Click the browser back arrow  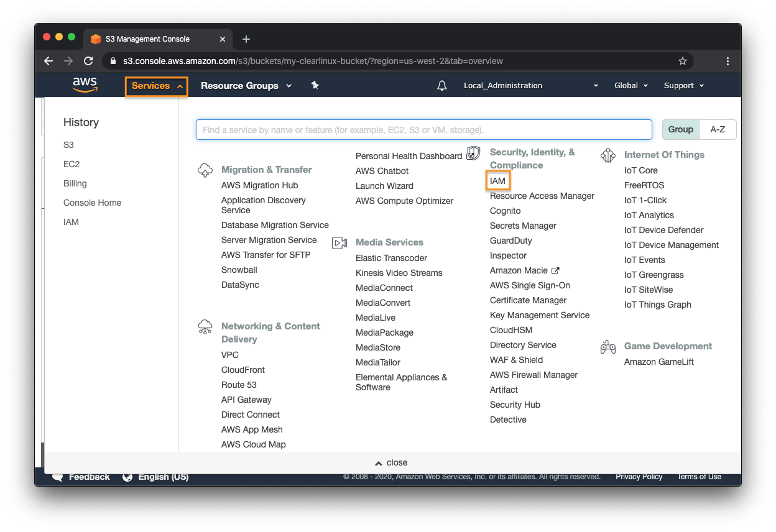tap(48, 61)
